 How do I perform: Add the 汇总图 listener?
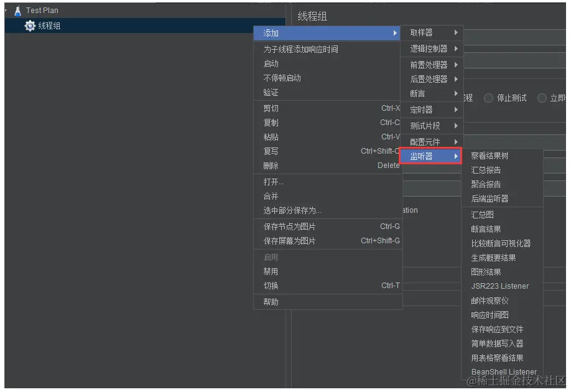503,215
